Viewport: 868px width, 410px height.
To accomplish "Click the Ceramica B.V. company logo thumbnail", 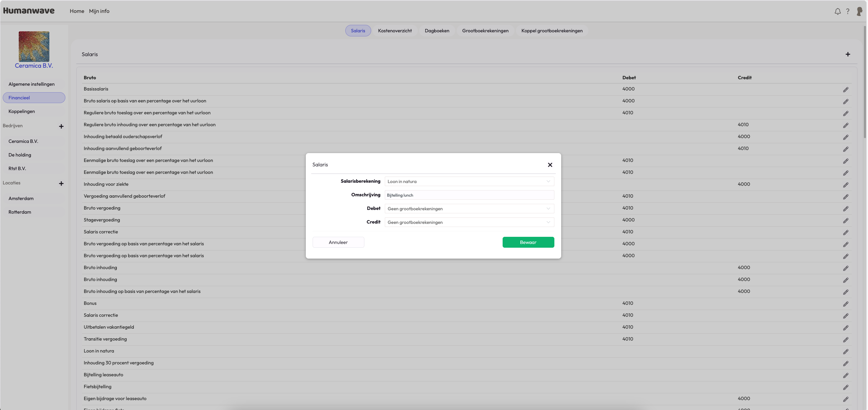I will coord(34,46).
